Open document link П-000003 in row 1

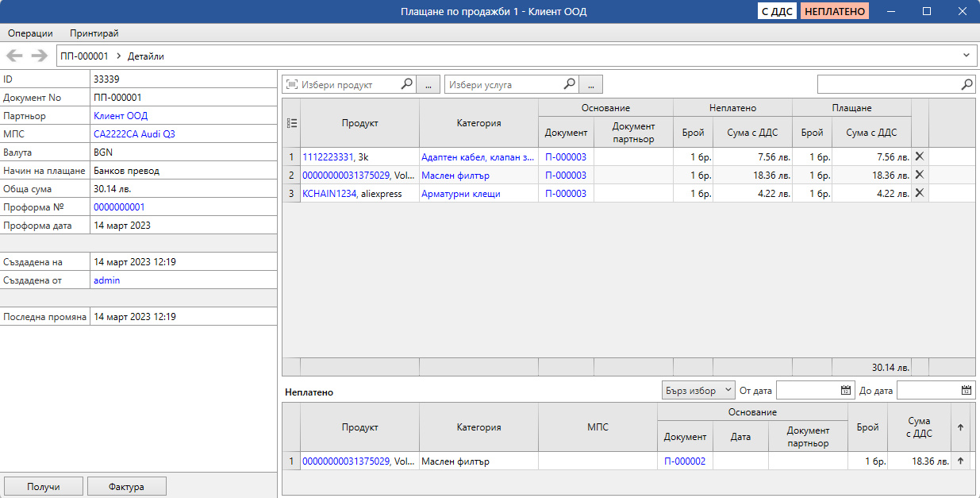(x=566, y=157)
